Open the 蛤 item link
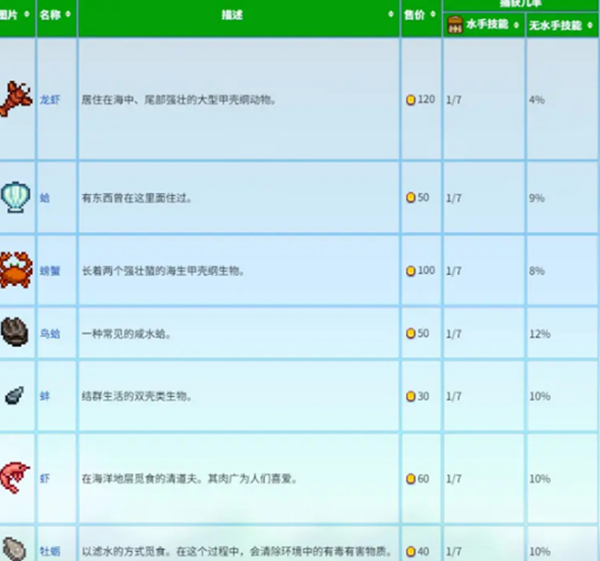The width and height of the screenshot is (600, 561). [45, 198]
